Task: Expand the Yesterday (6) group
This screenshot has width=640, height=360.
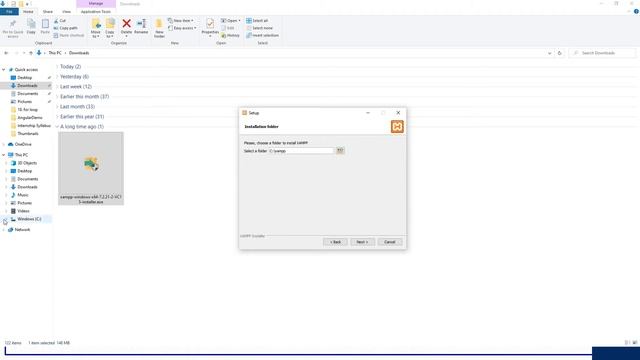Action: click(57, 77)
